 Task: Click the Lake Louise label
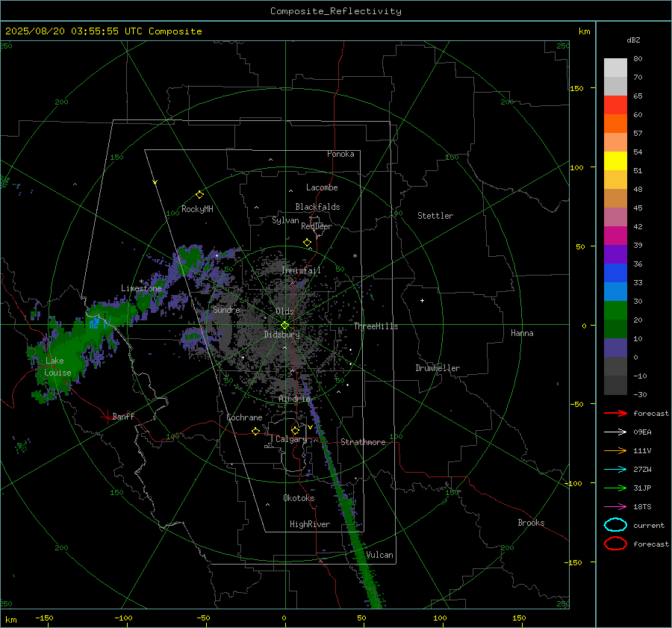(57, 367)
